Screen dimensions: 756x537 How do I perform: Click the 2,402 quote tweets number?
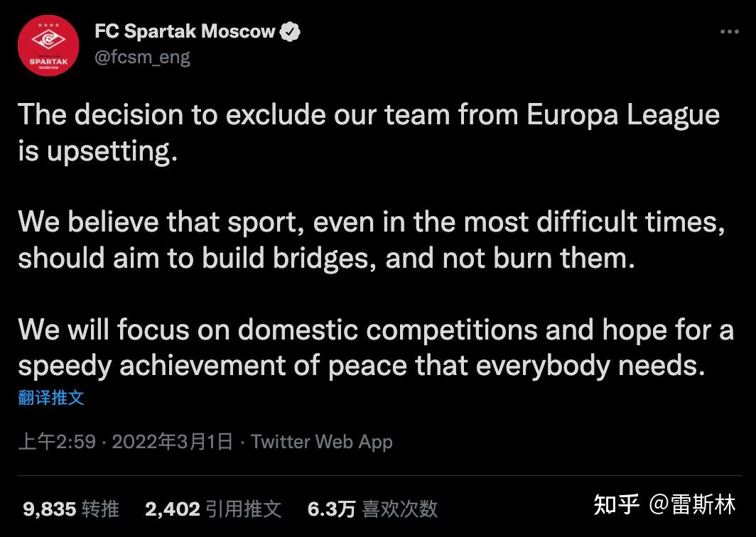[x=172, y=509]
